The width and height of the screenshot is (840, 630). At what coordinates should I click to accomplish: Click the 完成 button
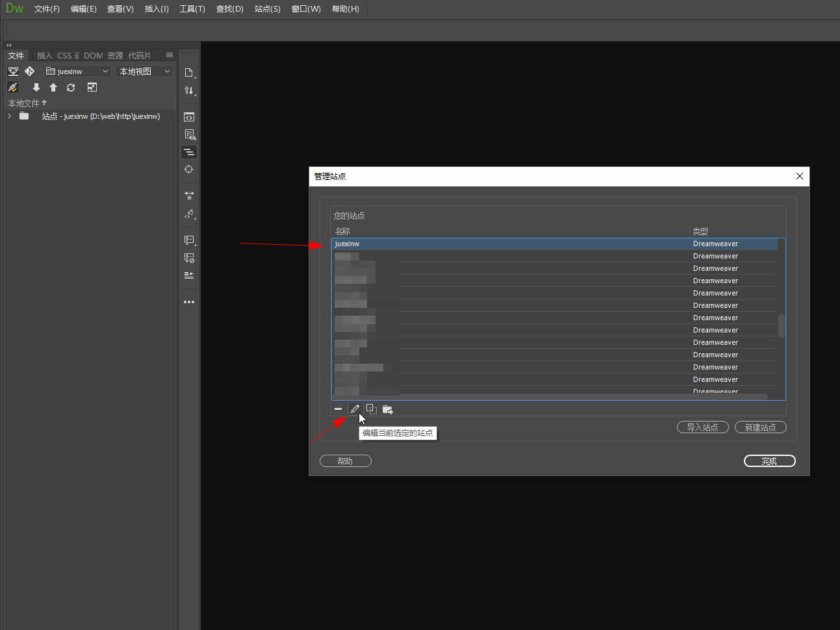770,461
